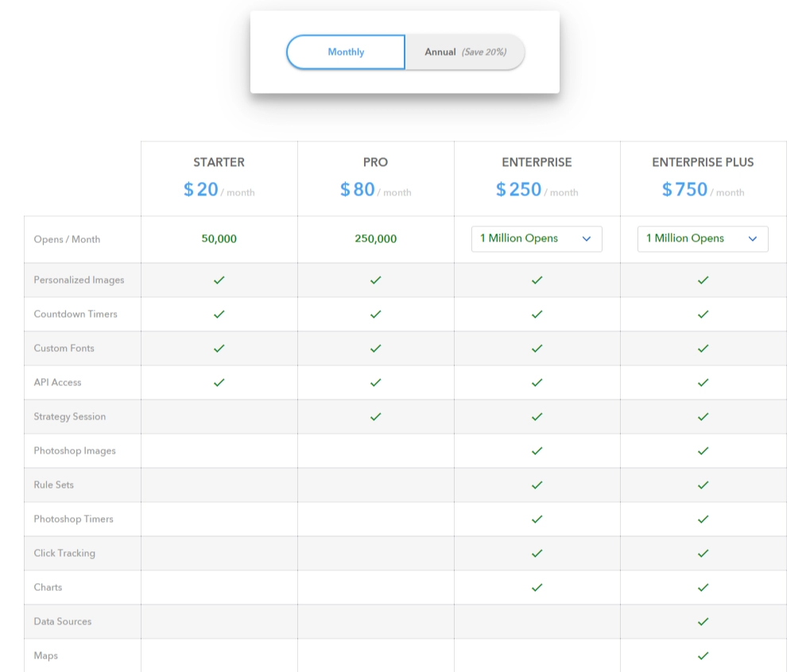Viewport: 806px width, 672px height.
Task: Click the Personalized Images checkmark under Starter
Action: (219, 280)
